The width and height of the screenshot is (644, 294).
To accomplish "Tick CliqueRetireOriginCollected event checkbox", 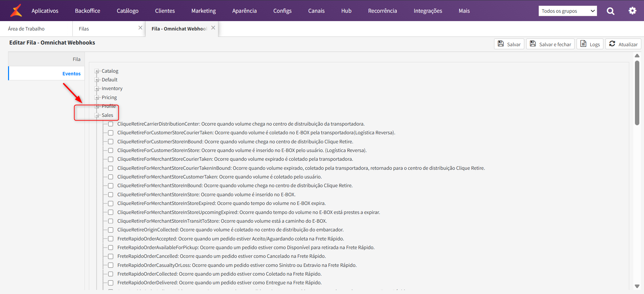I will tap(111, 230).
